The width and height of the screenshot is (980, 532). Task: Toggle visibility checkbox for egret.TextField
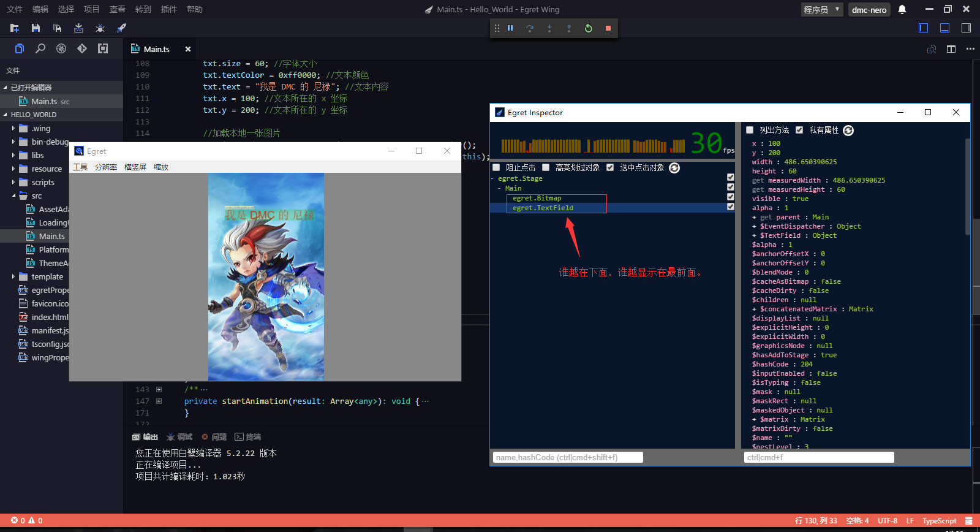tap(731, 207)
